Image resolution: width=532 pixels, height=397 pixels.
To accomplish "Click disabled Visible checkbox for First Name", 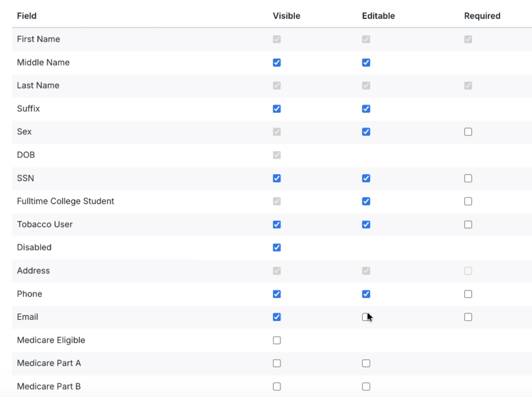I will point(277,39).
